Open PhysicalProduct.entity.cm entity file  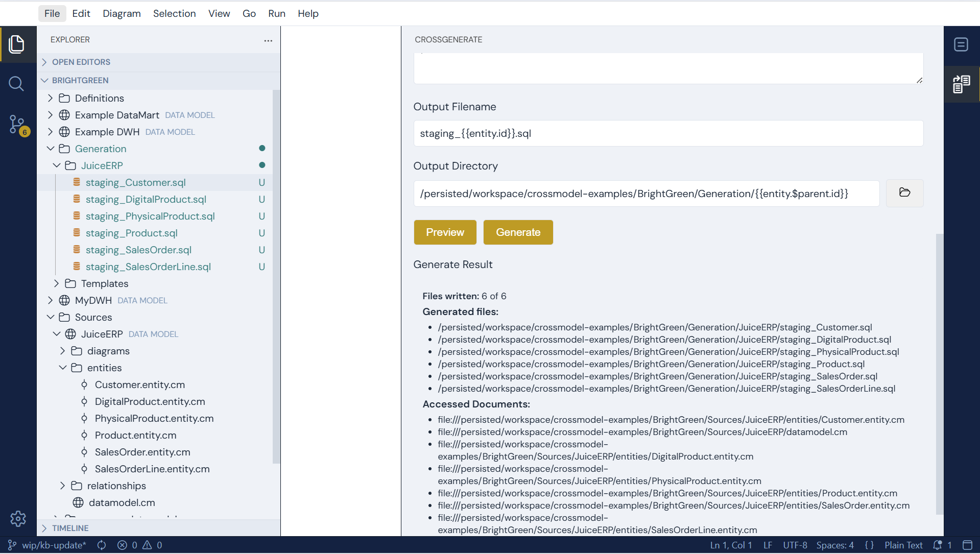(x=154, y=418)
